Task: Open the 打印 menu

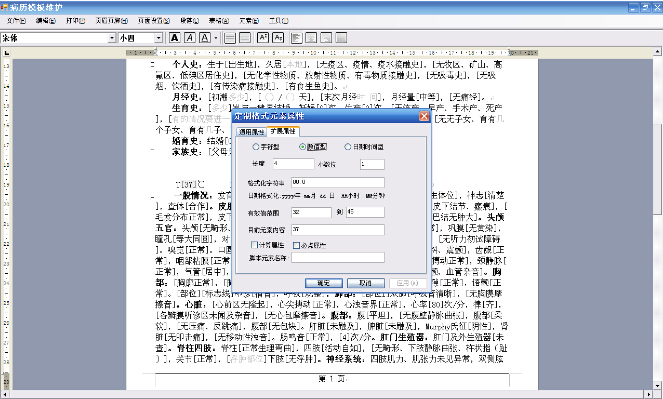Action: [76, 21]
